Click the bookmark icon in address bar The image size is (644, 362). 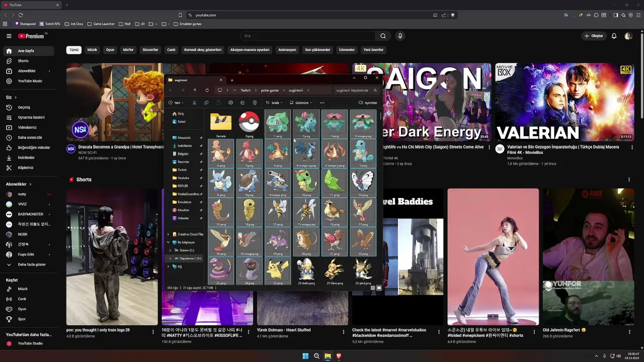tap(181, 15)
